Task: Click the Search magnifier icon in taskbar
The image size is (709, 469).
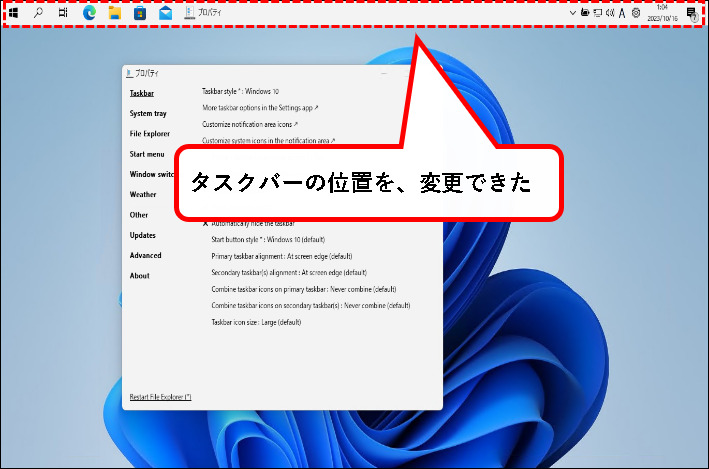Action: coord(39,14)
